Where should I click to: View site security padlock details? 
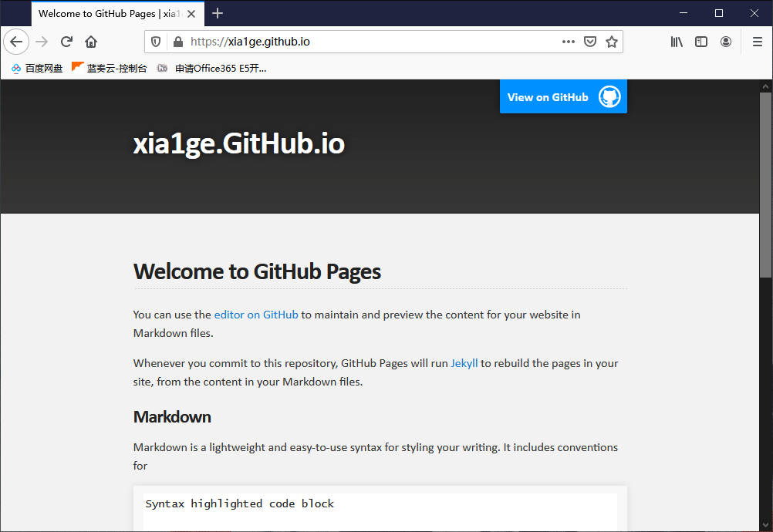click(178, 42)
